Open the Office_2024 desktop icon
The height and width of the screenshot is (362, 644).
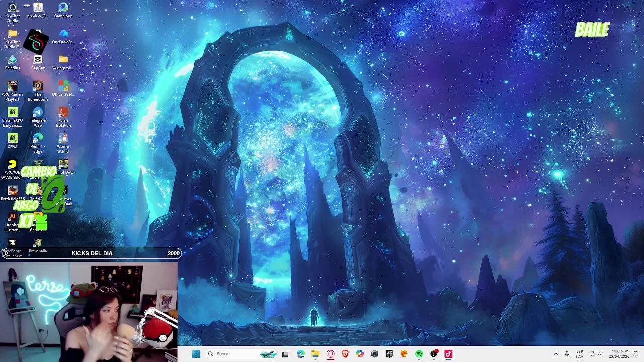point(63,88)
